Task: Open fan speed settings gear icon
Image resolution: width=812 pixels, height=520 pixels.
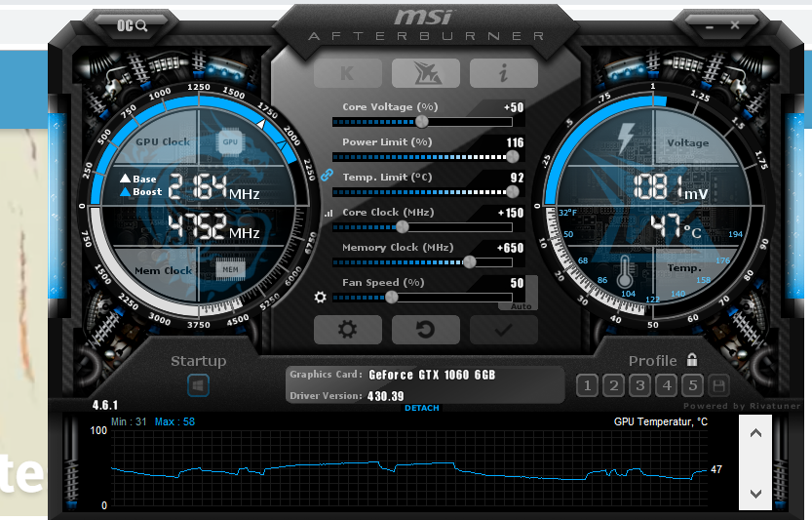Action: [320, 297]
